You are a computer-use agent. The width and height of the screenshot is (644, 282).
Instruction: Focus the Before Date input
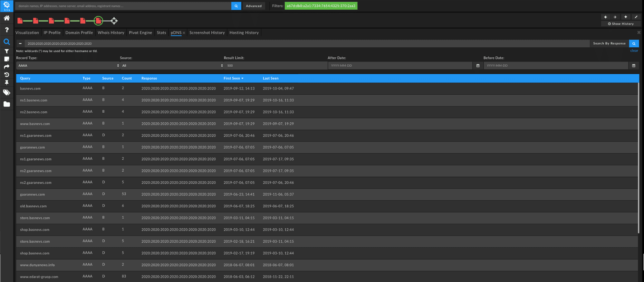click(x=556, y=66)
